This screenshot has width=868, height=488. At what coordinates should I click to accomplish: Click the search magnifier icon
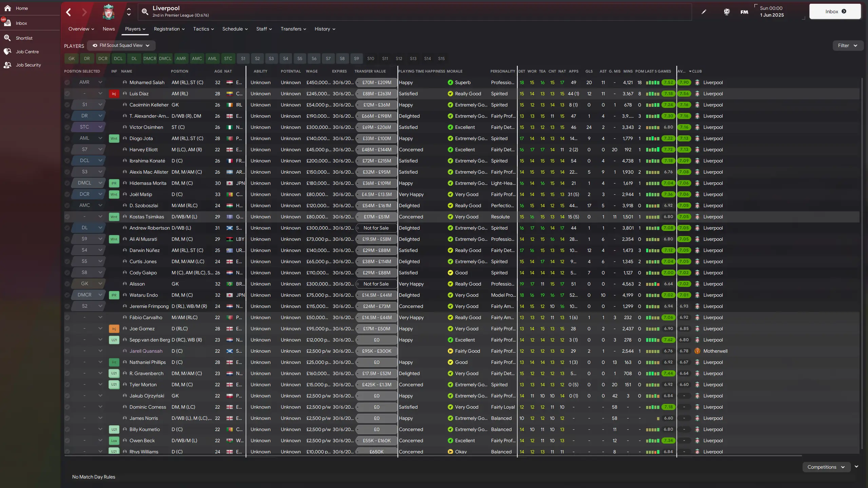pyautogui.click(x=145, y=12)
